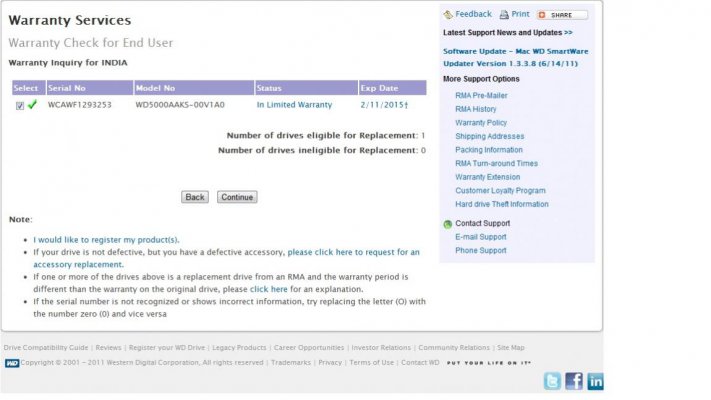Open the Print link
The image size is (711, 400).
(x=520, y=14)
